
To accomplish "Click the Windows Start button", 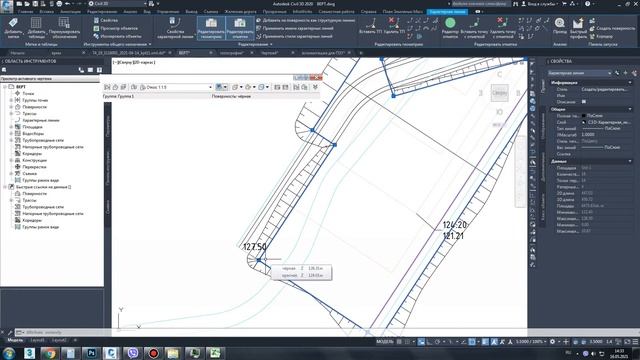I will (9, 353).
